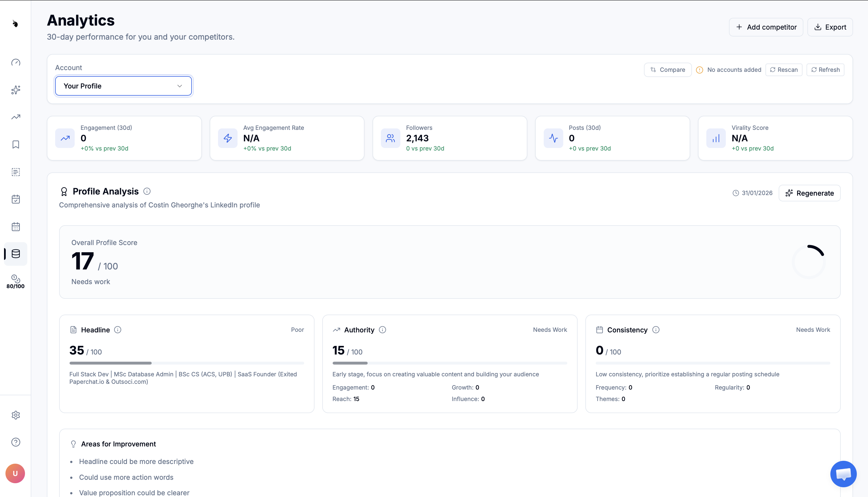
Task: Click the sparkles AI icon in sidebar
Action: tap(16, 90)
